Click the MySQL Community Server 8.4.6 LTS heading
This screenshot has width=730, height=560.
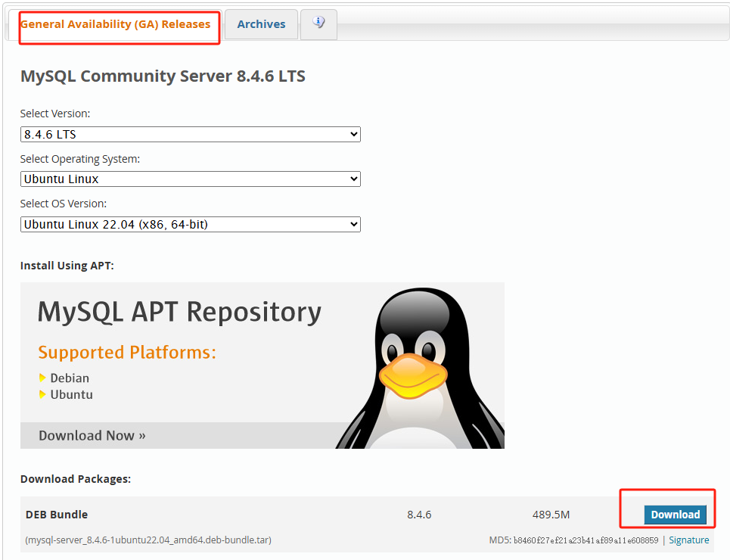pyautogui.click(x=163, y=76)
